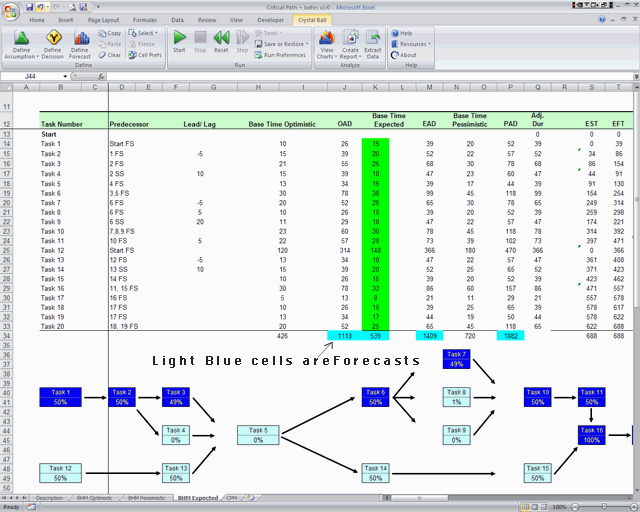Click the horizontal scrollbar thumb
640x512 pixels.
[x=419, y=498]
